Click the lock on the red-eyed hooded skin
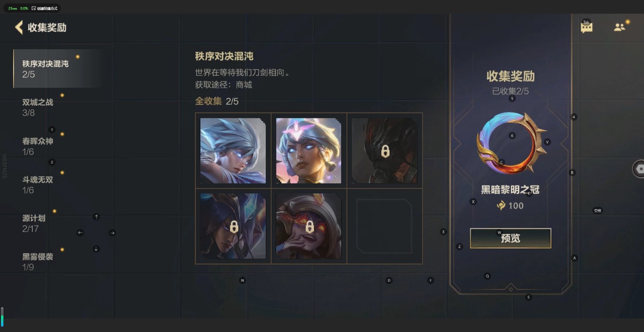Image resolution: width=644 pixels, height=332 pixels. tap(309, 227)
